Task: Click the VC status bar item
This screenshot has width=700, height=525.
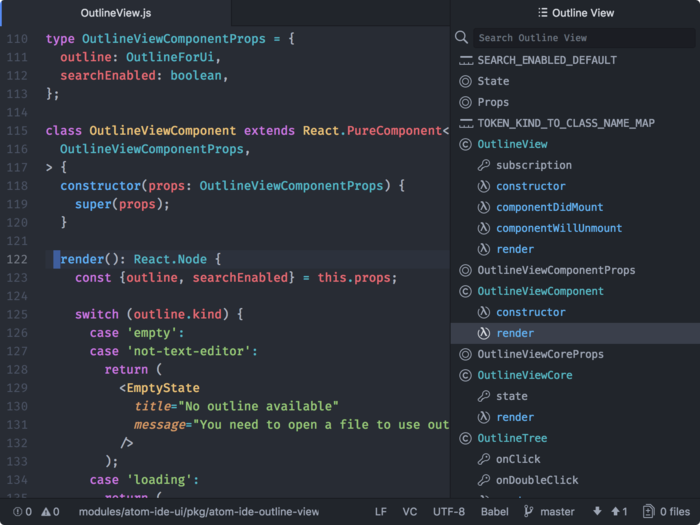Action: tap(409, 512)
